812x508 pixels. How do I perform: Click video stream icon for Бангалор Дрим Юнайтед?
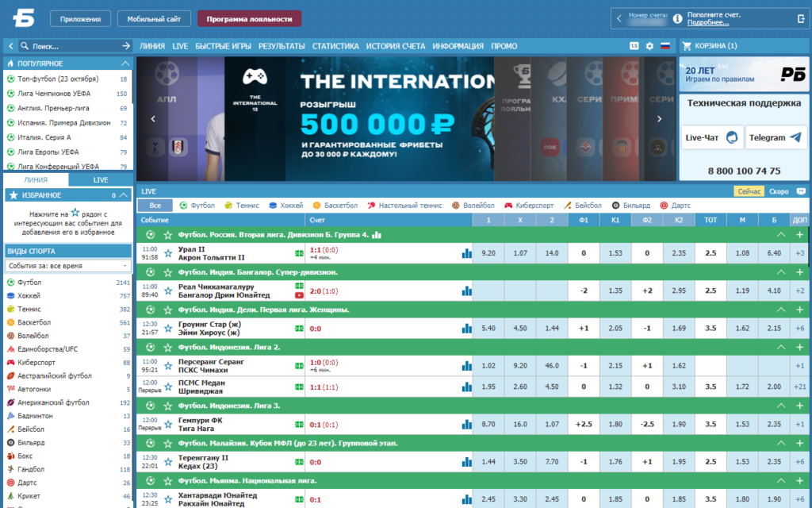click(299, 295)
